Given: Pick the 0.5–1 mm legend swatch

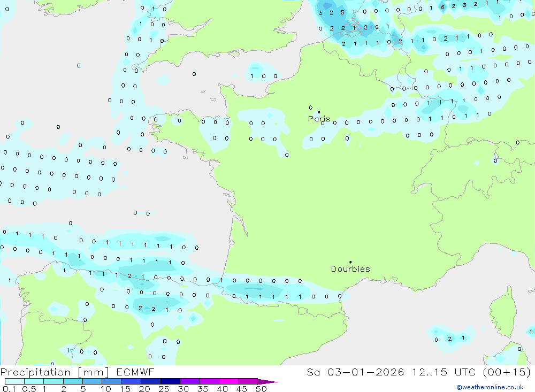Looking at the screenshot, I should (34, 381).
